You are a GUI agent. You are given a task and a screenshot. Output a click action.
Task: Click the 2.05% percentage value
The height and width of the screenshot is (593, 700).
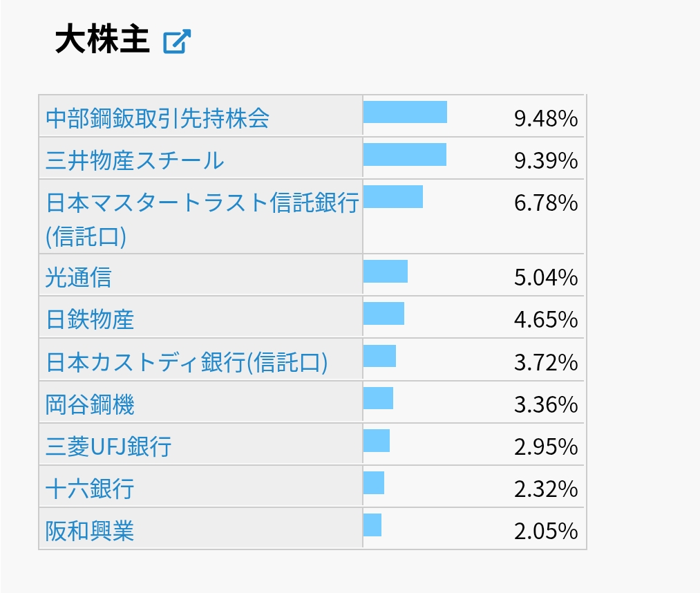point(545,531)
